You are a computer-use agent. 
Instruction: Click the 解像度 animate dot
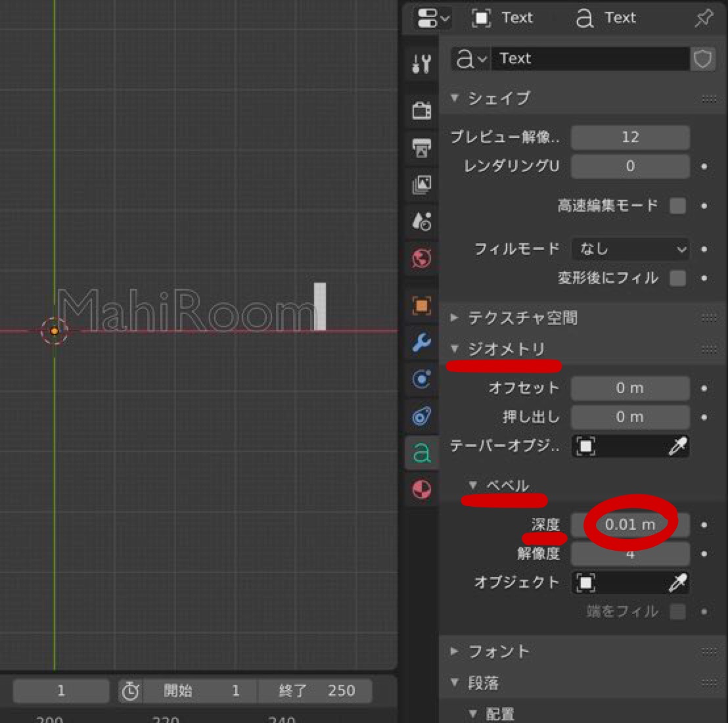(704, 554)
